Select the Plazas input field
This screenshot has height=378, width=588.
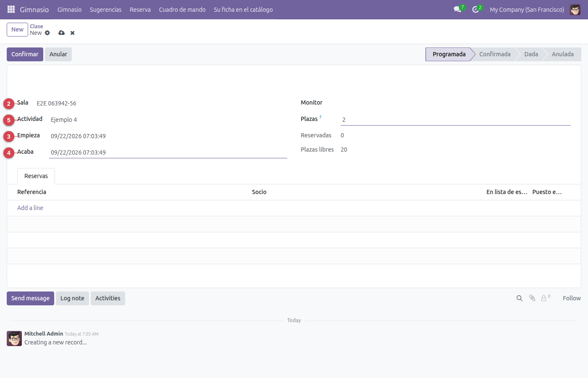click(x=456, y=120)
